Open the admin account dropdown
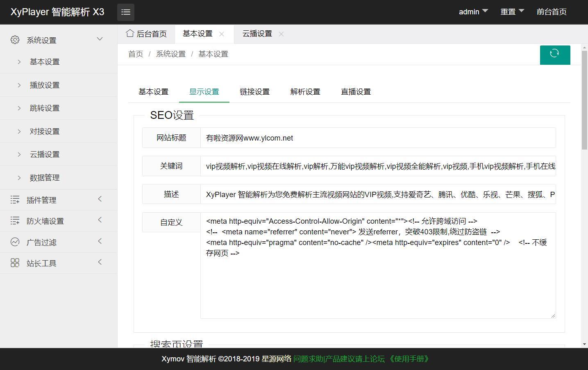The height and width of the screenshot is (370, 588). [473, 11]
